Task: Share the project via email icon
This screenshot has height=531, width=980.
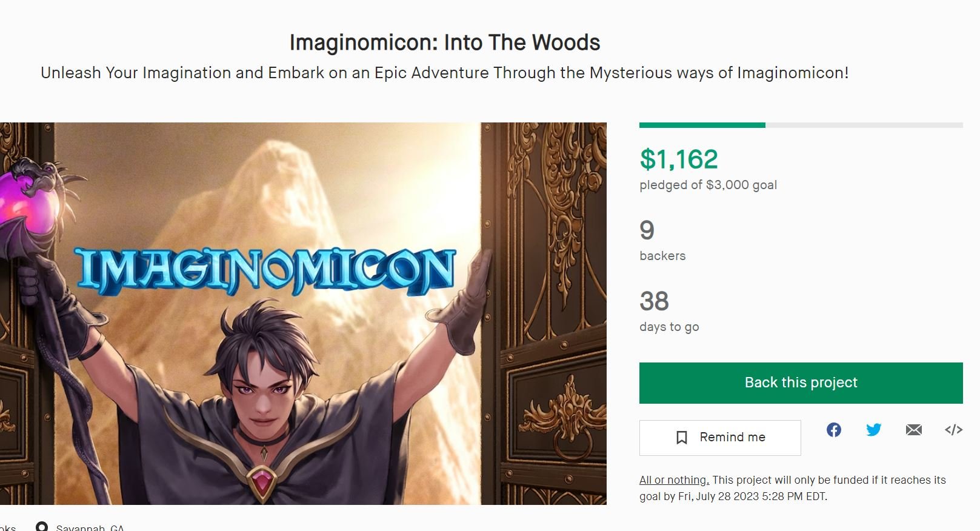Action: point(914,430)
